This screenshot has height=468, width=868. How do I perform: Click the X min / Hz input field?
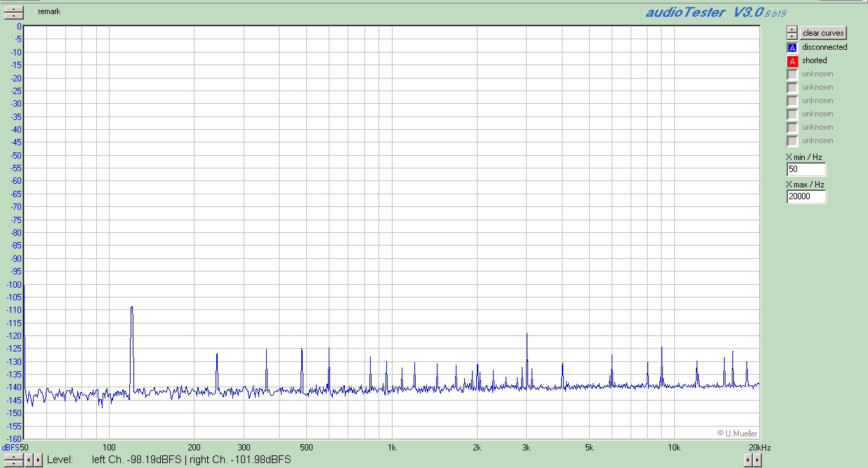[806, 170]
